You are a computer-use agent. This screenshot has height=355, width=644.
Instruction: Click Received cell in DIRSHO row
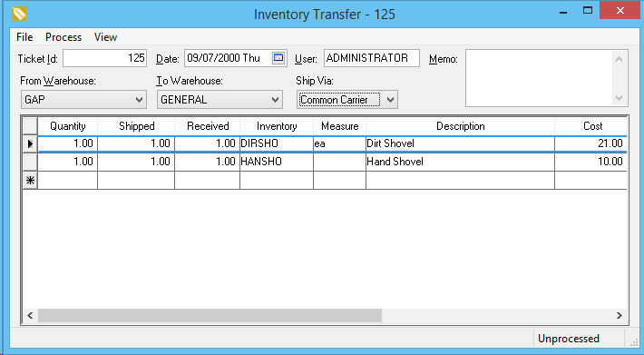point(208,143)
